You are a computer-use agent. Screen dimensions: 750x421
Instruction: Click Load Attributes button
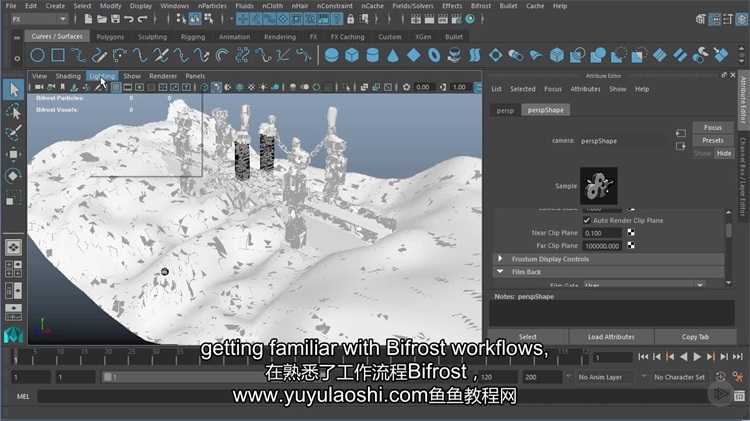pos(611,337)
